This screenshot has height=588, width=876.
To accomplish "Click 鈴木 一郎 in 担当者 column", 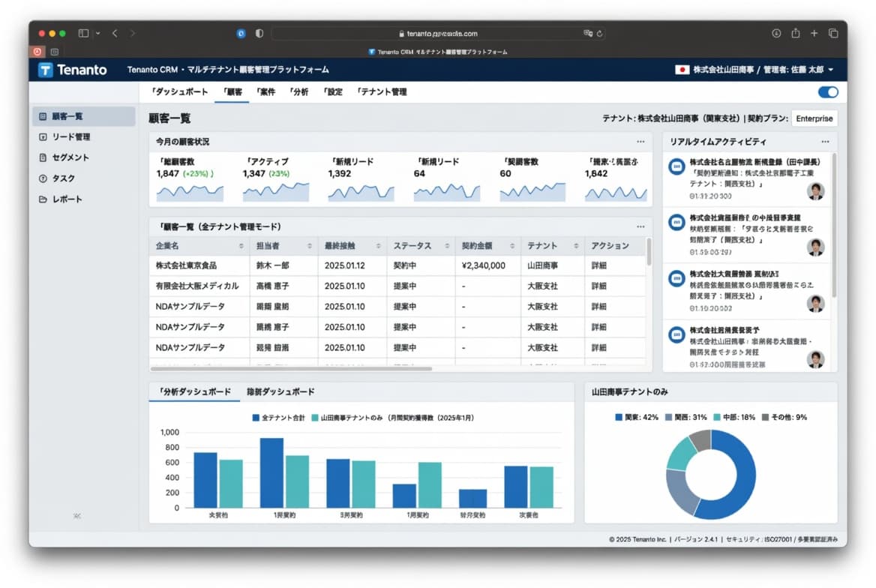I will 273,265.
